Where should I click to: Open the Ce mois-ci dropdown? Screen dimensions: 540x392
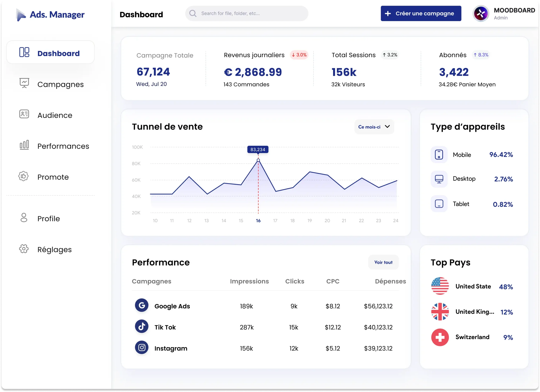pyautogui.click(x=374, y=127)
